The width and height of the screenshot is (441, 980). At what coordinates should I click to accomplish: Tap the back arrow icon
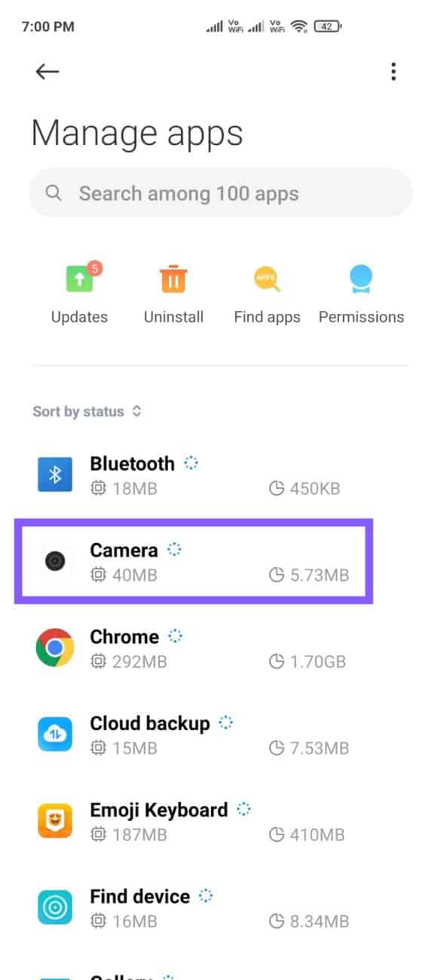pos(47,72)
